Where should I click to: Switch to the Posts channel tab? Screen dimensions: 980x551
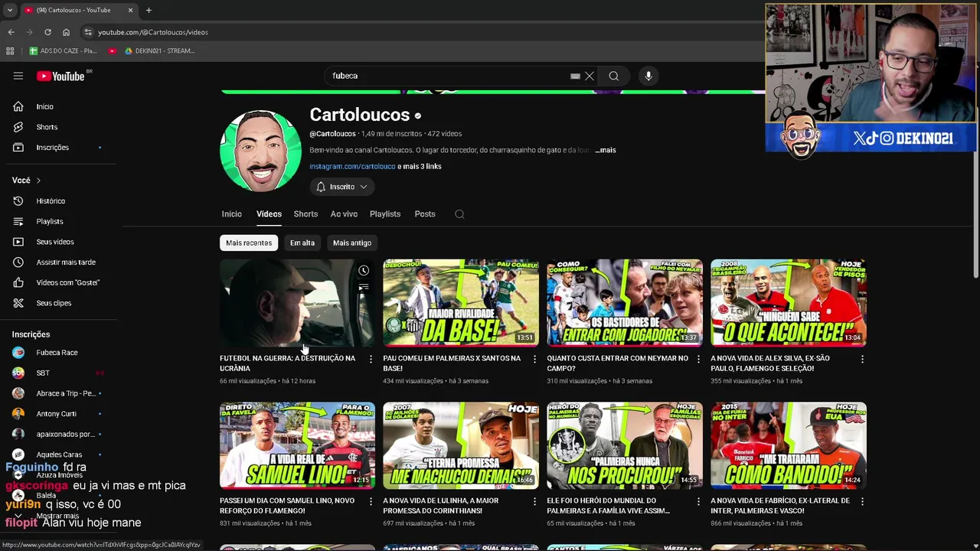[425, 214]
